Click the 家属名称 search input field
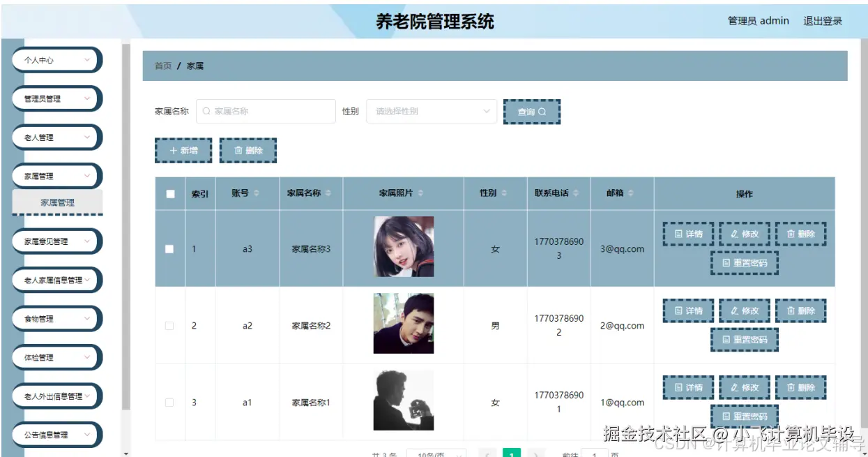 pyautogui.click(x=266, y=112)
